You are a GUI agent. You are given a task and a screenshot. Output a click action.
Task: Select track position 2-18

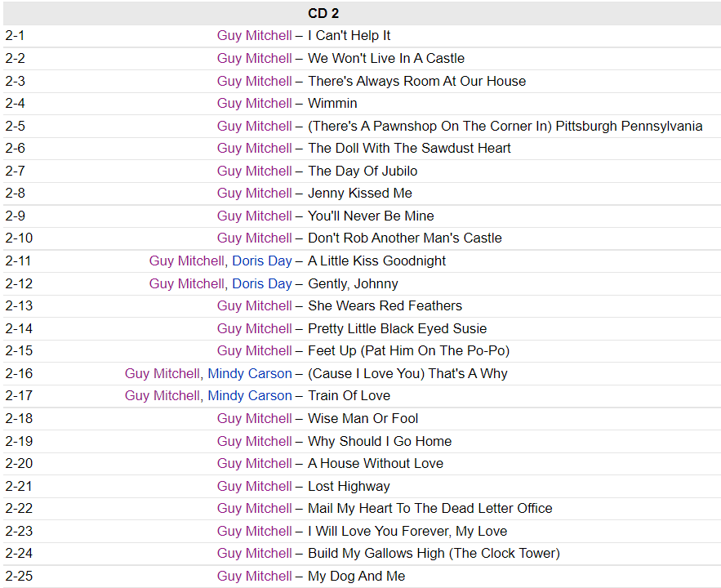[19, 418]
